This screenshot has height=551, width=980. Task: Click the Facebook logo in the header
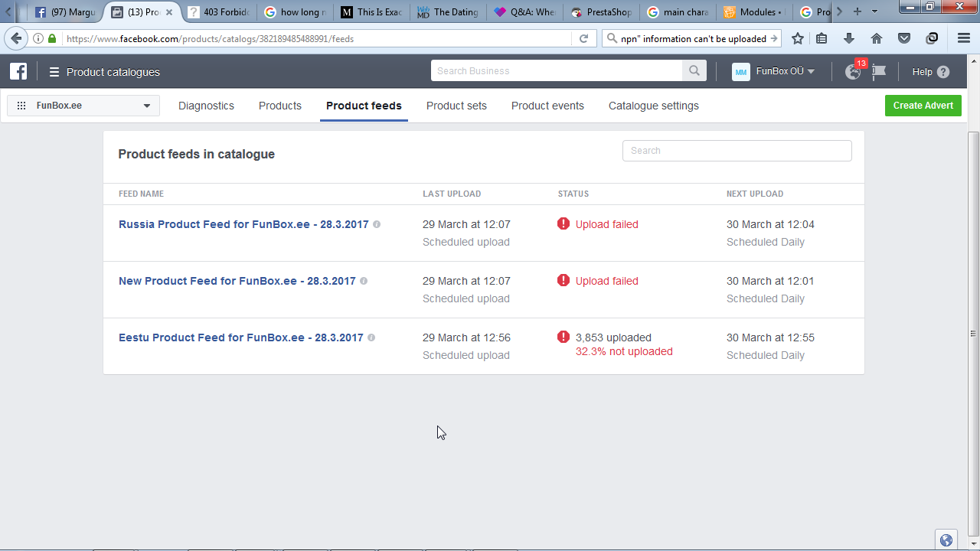coord(18,72)
